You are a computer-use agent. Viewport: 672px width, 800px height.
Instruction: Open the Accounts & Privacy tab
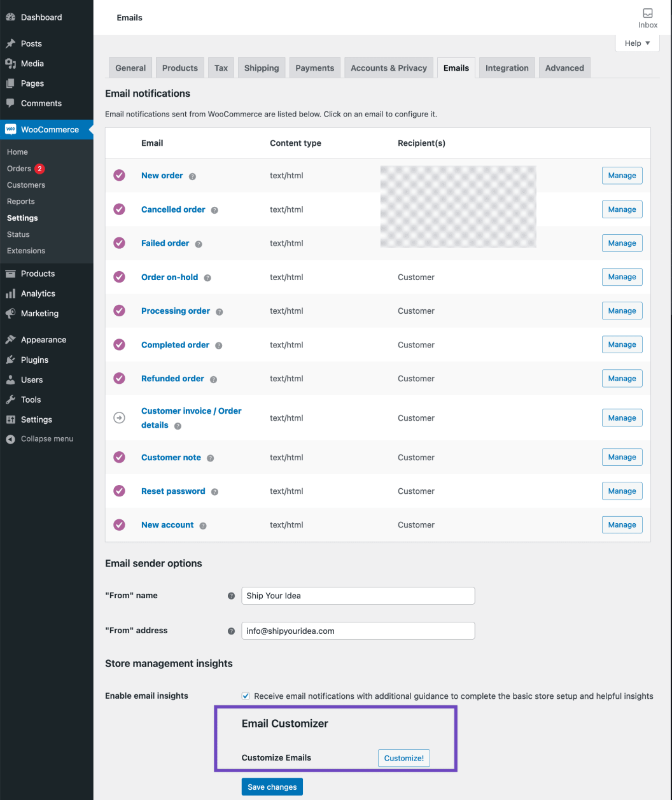click(x=388, y=67)
